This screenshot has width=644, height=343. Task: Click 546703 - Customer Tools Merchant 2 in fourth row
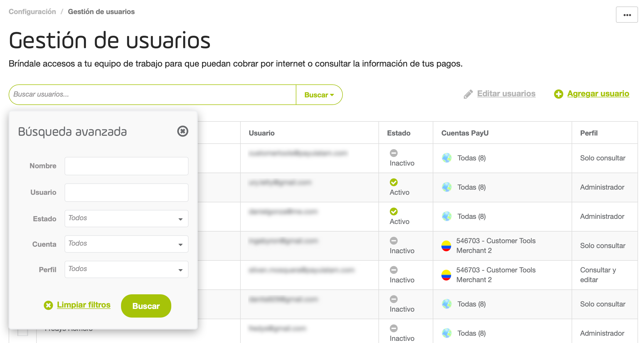(x=496, y=246)
